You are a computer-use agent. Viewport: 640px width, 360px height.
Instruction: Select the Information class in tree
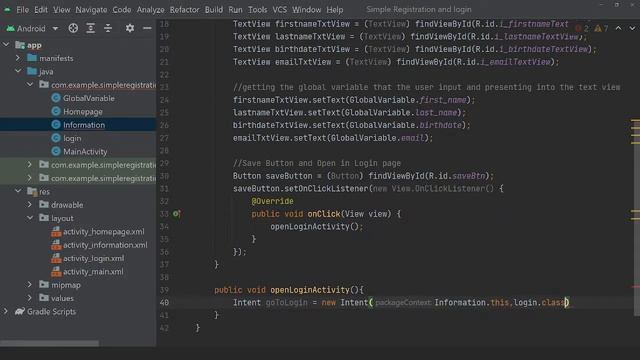84,125
